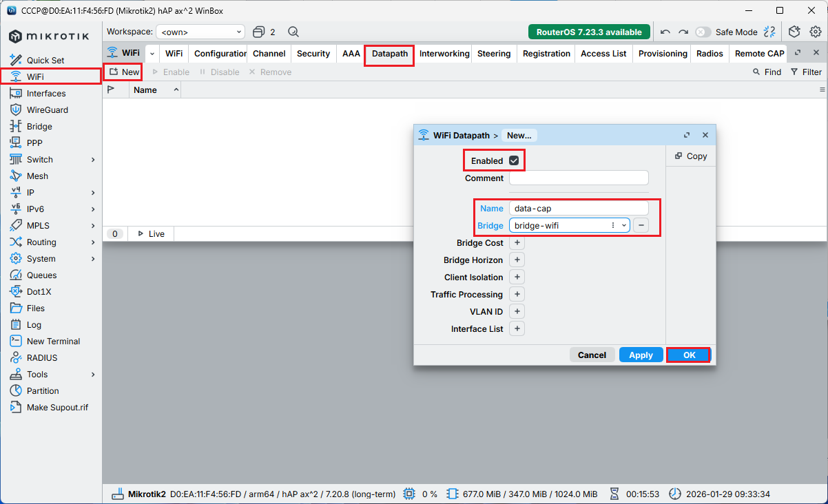Open Log section
This screenshot has height=504, width=828.
[x=34, y=325]
